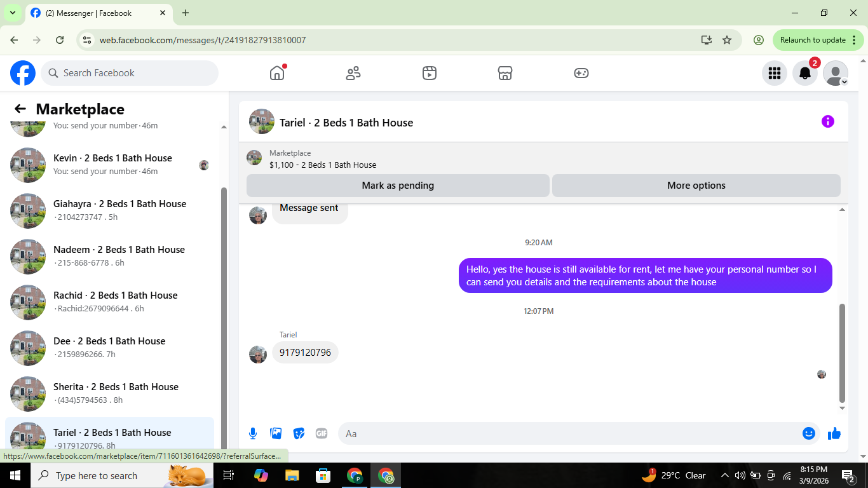Open Chrome profile icon

759,40
